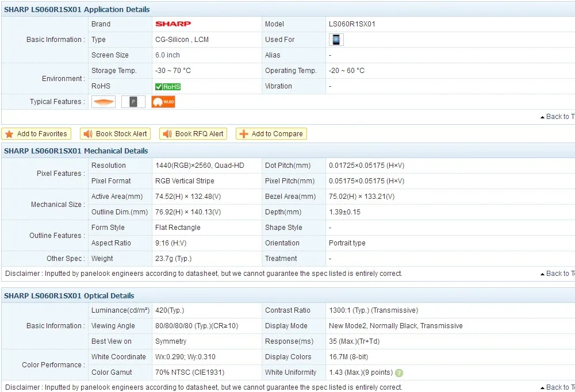Click the Environment row label
The height and width of the screenshot is (392, 575).
click(x=63, y=79)
